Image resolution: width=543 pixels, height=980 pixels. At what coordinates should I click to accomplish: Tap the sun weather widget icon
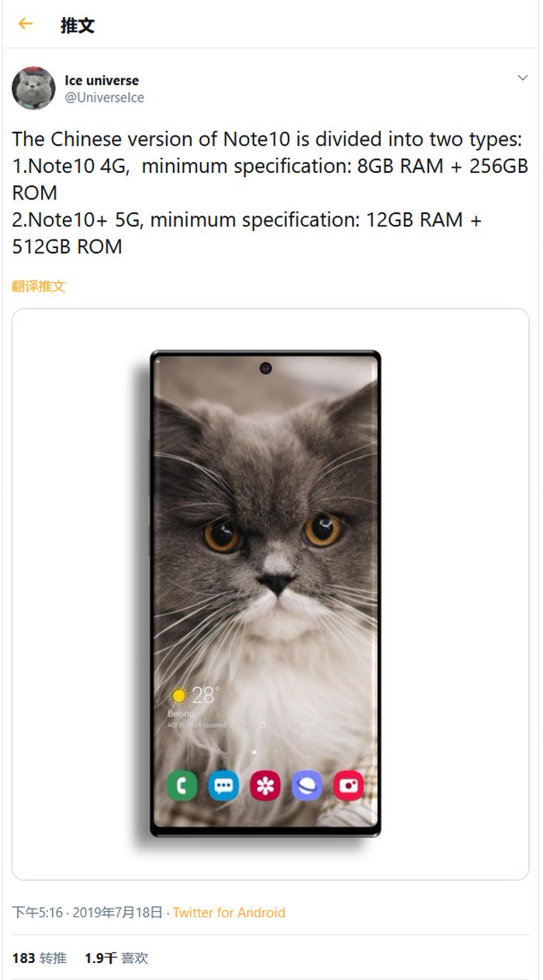pyautogui.click(x=179, y=695)
